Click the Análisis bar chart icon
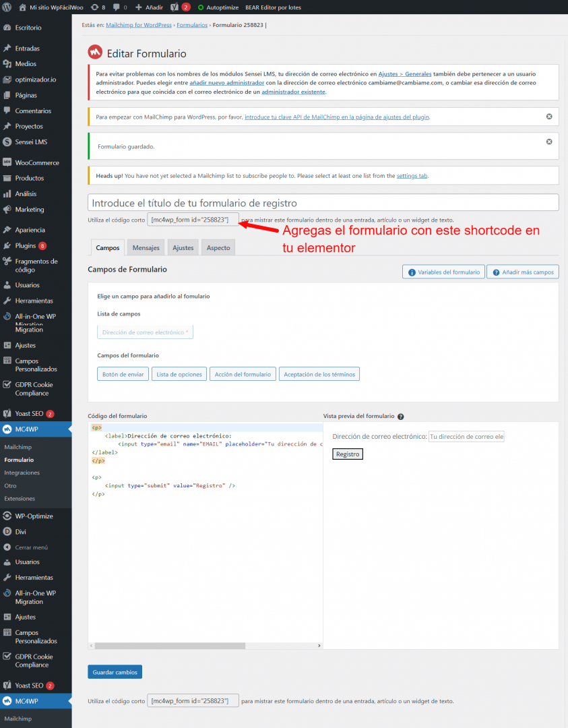The height and width of the screenshot is (728, 568). [x=7, y=193]
